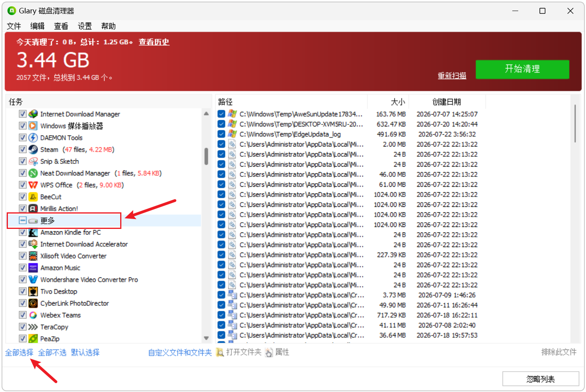Image resolution: width=586 pixels, height=392 pixels.
Task: Click the Mirillis Action! icon
Action: tap(33, 208)
